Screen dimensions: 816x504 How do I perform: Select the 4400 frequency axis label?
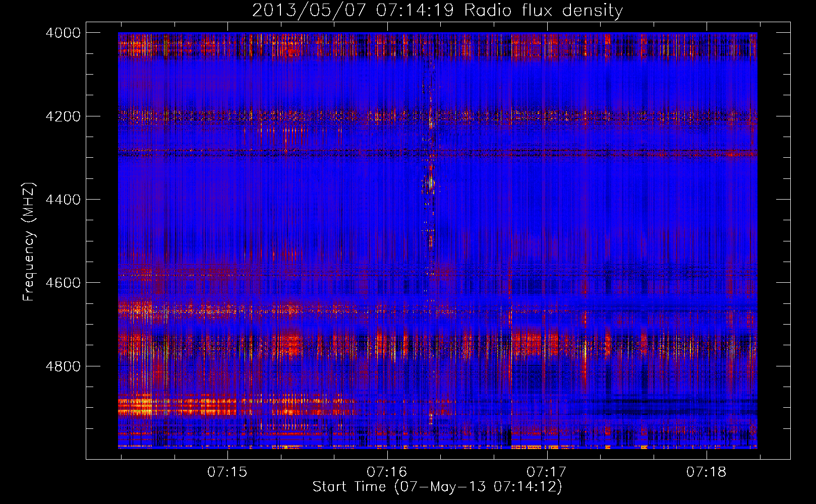point(63,200)
